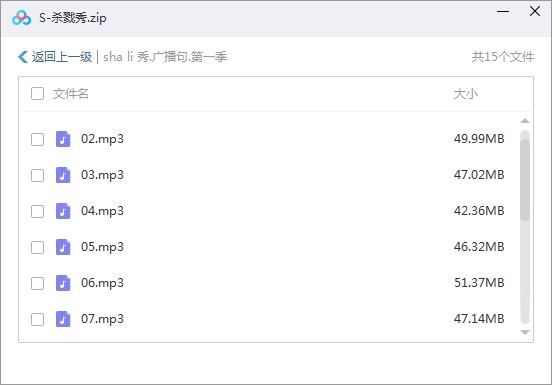
Task: Click the 02.mp3 music file icon
Action: point(63,139)
